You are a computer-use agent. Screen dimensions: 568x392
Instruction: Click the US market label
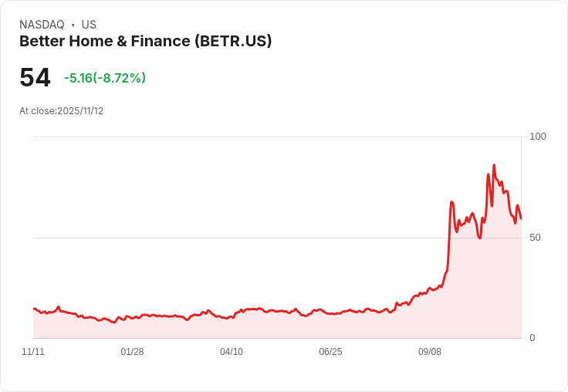coord(89,25)
